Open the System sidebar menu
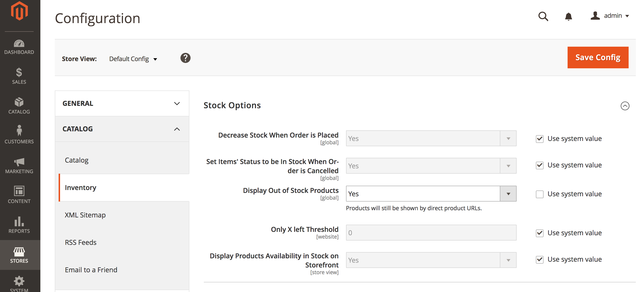644x292 pixels. click(x=19, y=283)
